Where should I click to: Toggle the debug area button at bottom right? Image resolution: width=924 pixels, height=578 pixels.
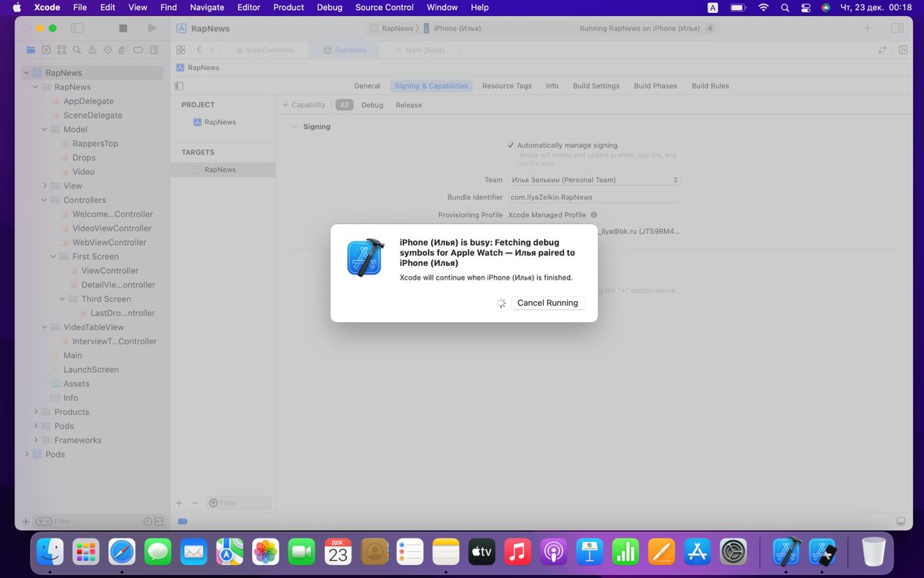pyautogui.click(x=901, y=522)
